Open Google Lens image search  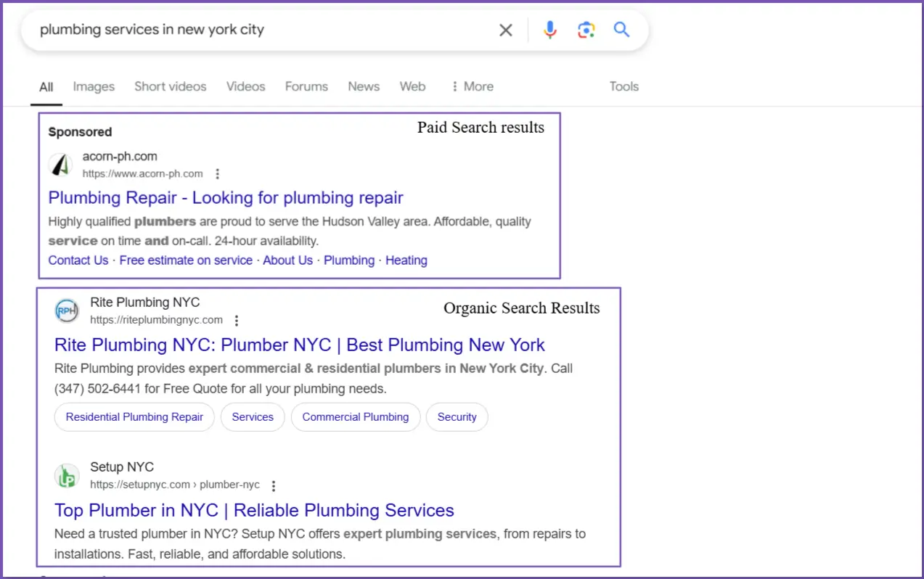(x=586, y=30)
